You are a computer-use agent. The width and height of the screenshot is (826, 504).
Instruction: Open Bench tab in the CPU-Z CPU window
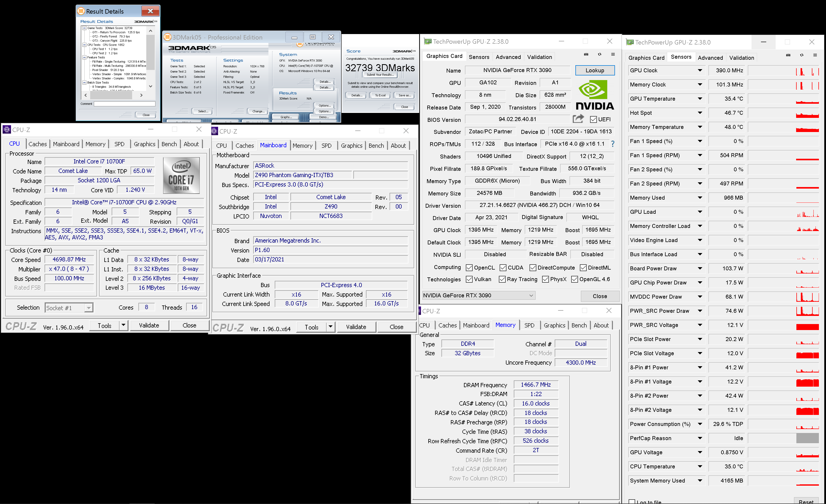pos(169,144)
